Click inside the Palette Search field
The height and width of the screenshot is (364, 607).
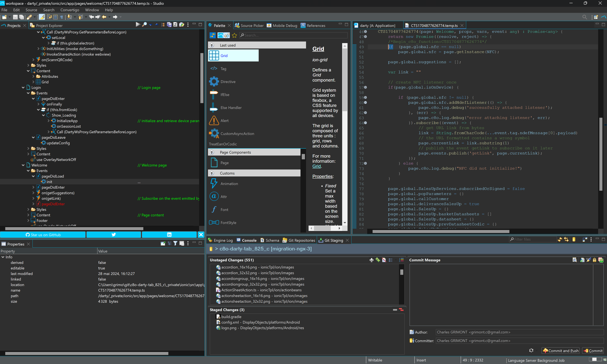pyautogui.click(x=293, y=35)
